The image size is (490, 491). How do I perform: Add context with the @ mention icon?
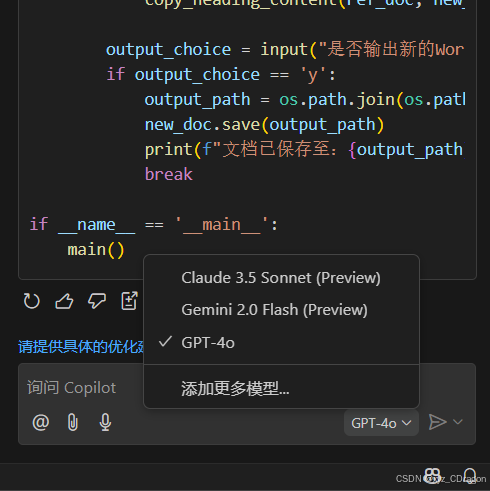pos(41,422)
